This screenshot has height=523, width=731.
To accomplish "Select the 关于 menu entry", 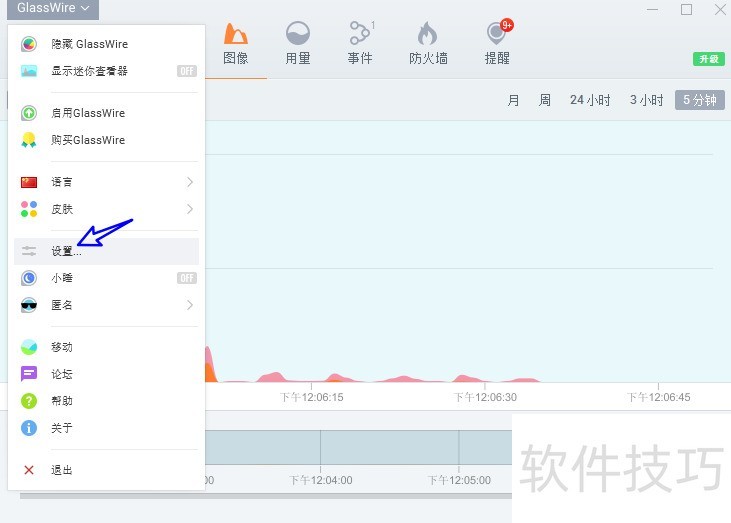I will point(106,428).
